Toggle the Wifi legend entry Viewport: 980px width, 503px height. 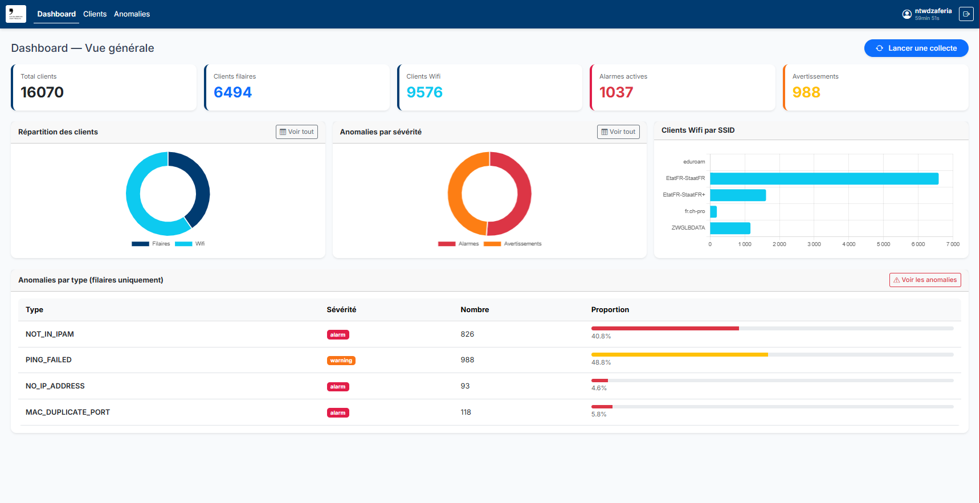(x=190, y=244)
